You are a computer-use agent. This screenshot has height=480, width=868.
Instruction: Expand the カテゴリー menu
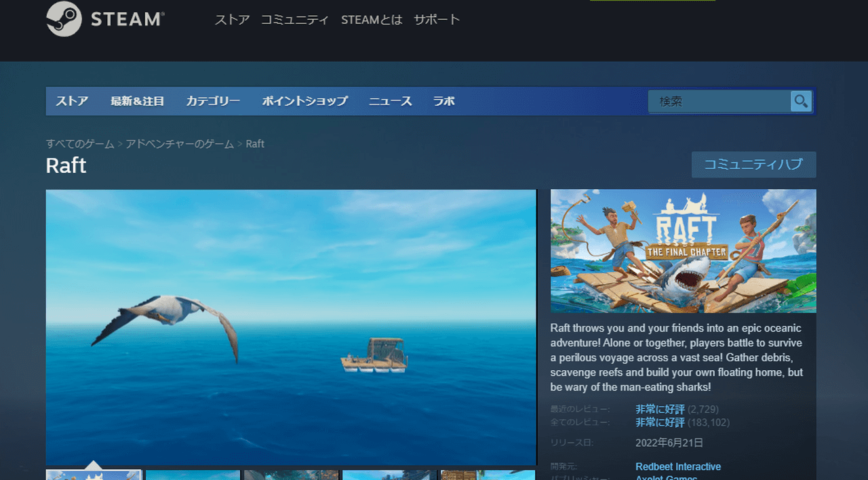(213, 101)
